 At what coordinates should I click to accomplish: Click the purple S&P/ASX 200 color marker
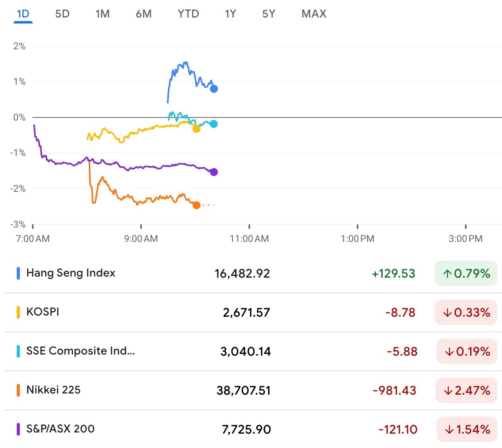point(18,429)
